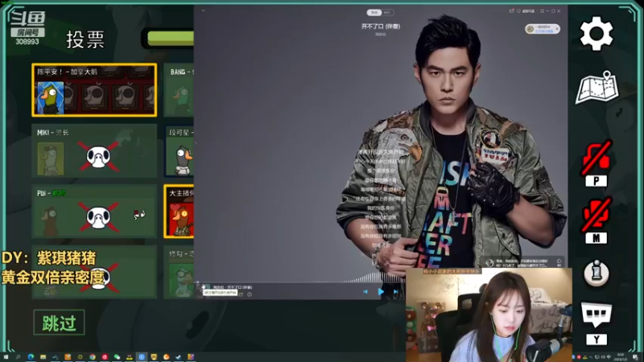Click the like icon on the player comment
This screenshot has height=362, width=644.
pos(559,261)
